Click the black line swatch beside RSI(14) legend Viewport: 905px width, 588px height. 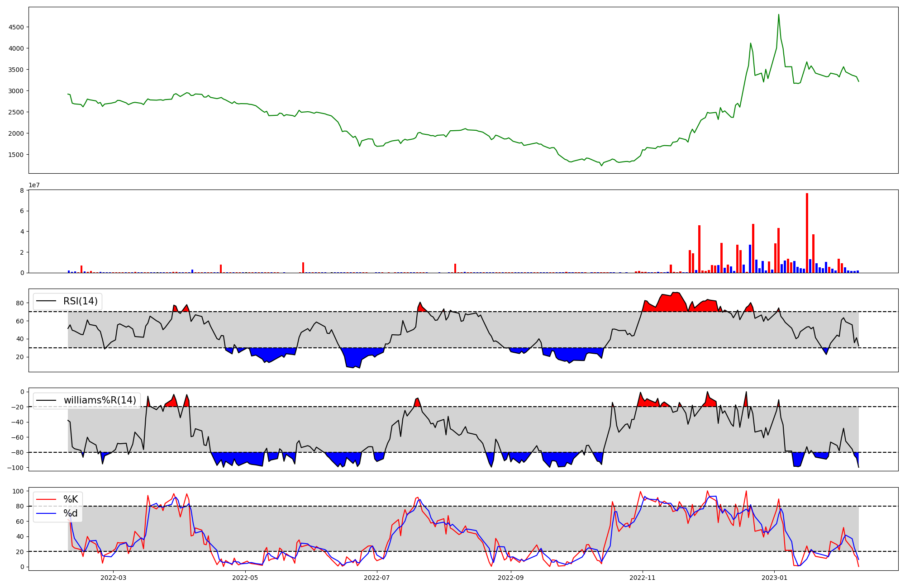click(47, 301)
